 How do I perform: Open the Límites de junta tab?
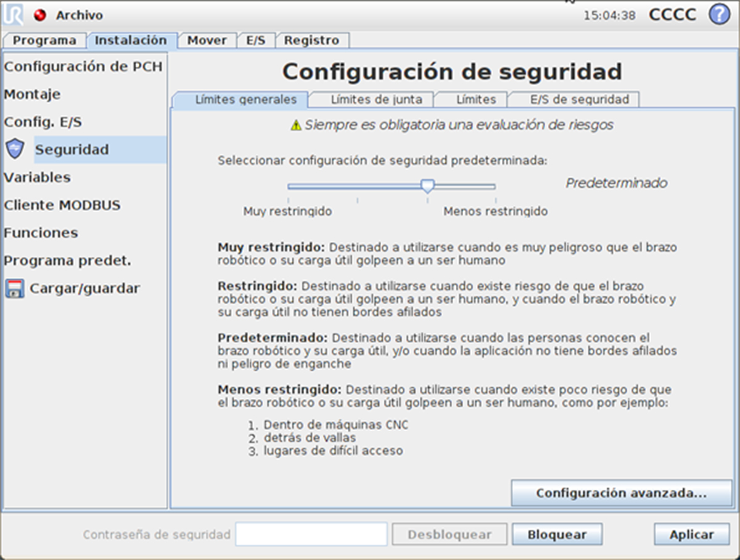[x=376, y=99]
